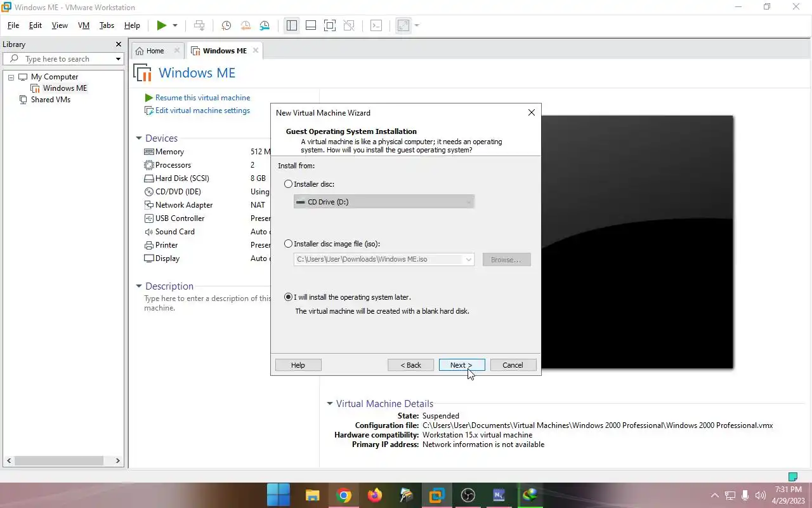Select Installer disc image file (iso) option
The width and height of the screenshot is (812, 508).
pos(289,244)
